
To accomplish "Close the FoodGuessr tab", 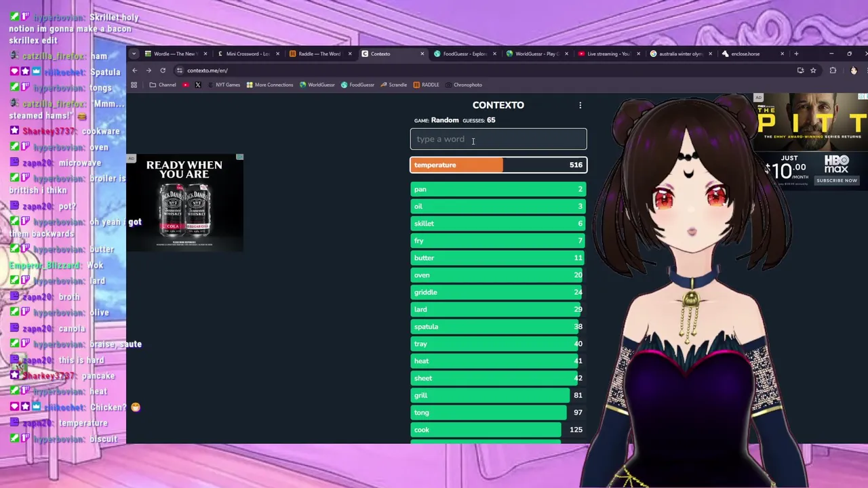I will [x=494, y=54].
